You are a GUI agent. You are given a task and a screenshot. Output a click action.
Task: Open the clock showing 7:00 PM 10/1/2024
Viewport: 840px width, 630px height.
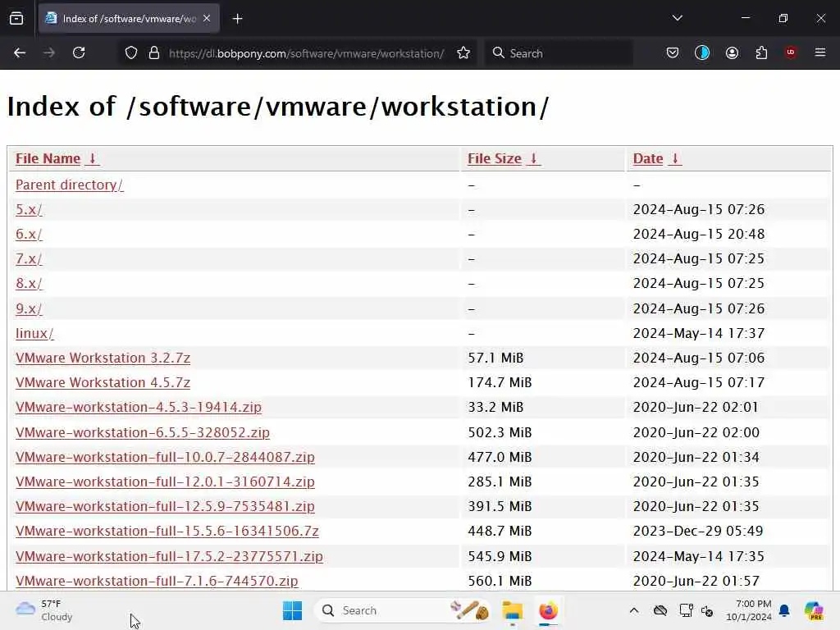[x=748, y=610]
